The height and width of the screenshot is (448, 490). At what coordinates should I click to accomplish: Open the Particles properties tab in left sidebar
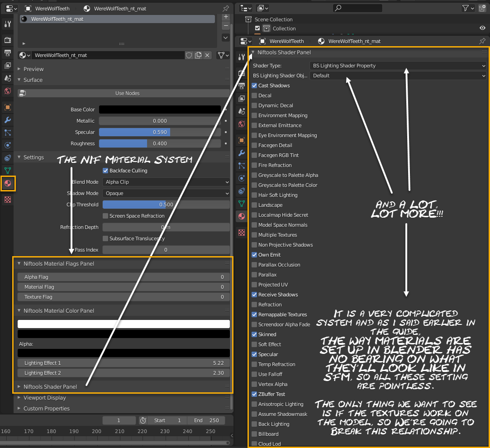[8, 133]
